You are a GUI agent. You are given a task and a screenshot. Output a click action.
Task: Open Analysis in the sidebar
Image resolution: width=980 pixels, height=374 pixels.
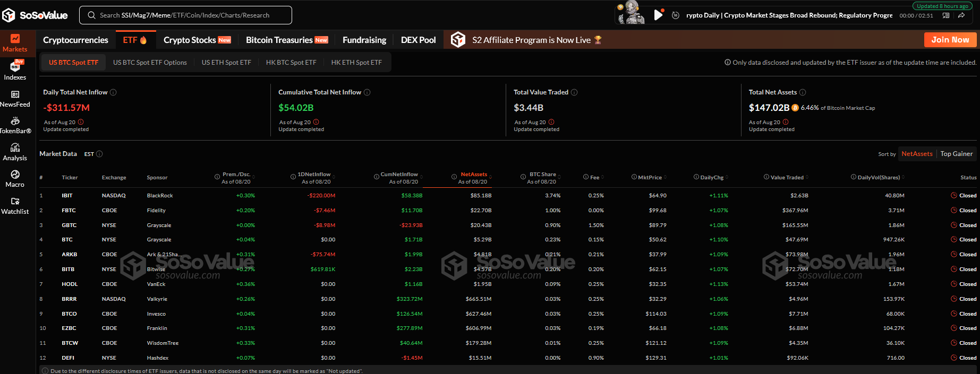(15, 152)
